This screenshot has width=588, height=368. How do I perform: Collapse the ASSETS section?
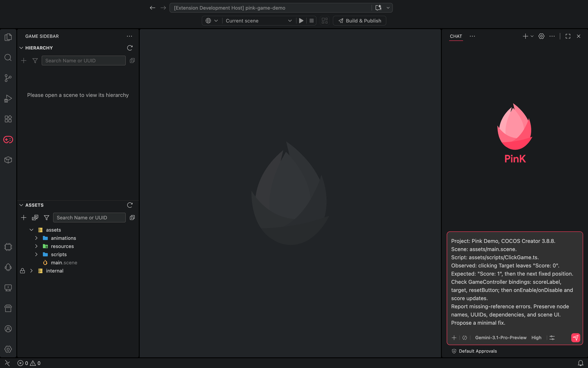pyautogui.click(x=21, y=205)
